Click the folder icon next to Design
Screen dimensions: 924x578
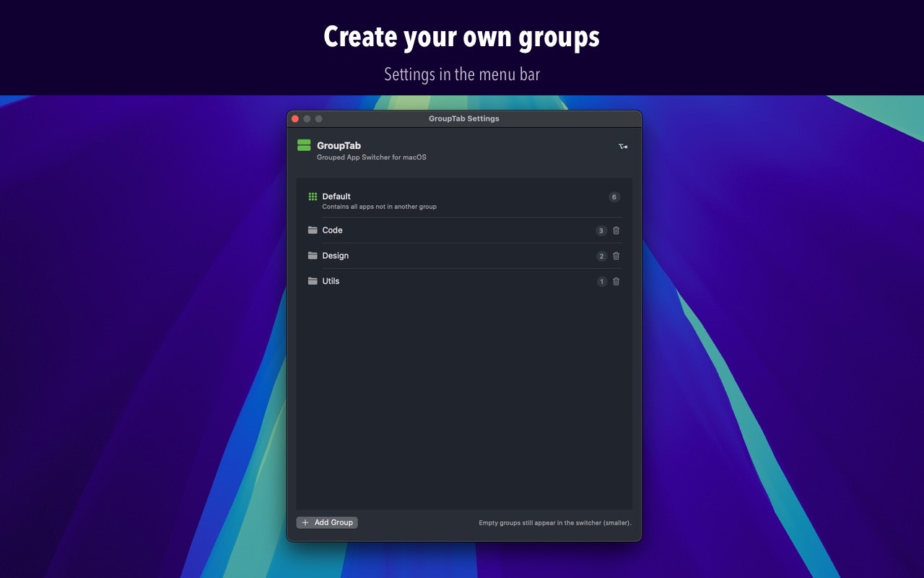point(313,256)
